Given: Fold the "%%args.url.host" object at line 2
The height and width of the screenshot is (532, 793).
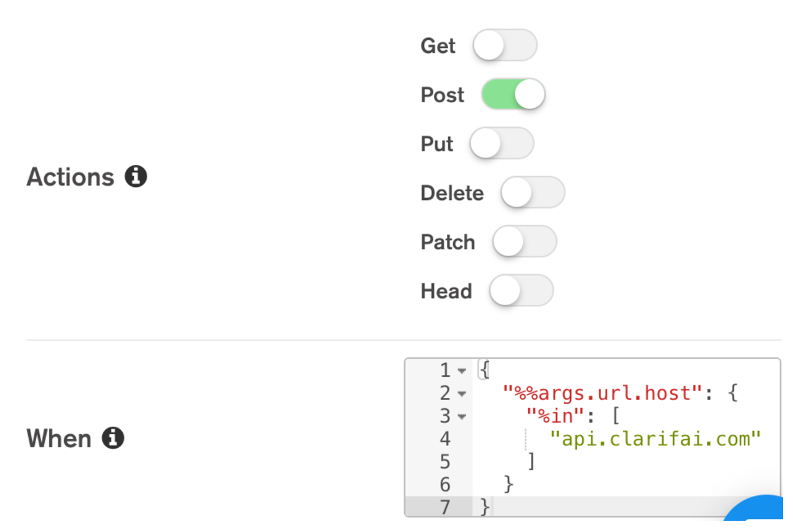Looking at the screenshot, I should coord(461,394).
